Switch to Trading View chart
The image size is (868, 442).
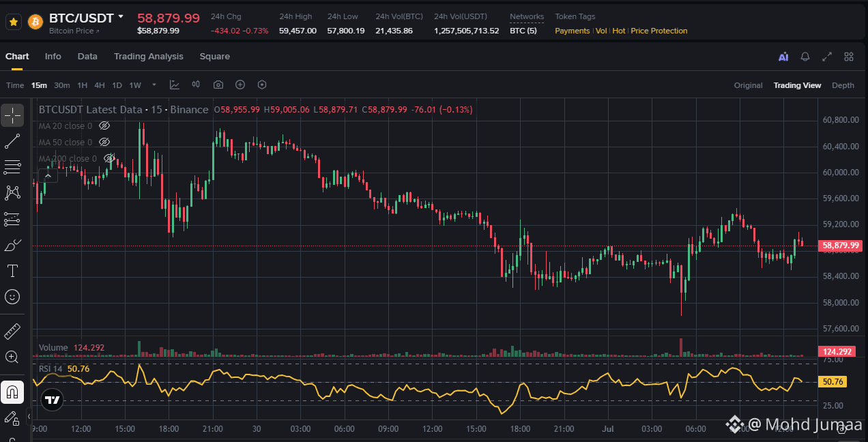(797, 85)
